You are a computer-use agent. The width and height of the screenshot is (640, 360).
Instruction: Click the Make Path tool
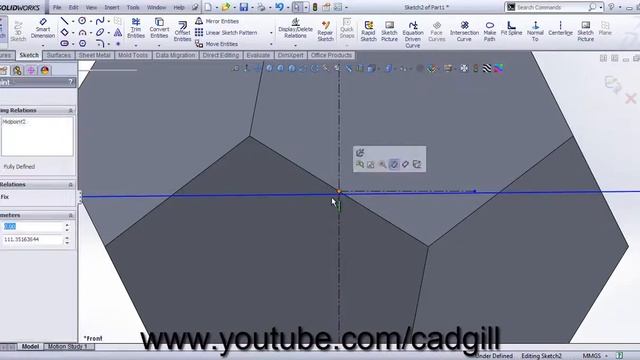tap(489, 31)
